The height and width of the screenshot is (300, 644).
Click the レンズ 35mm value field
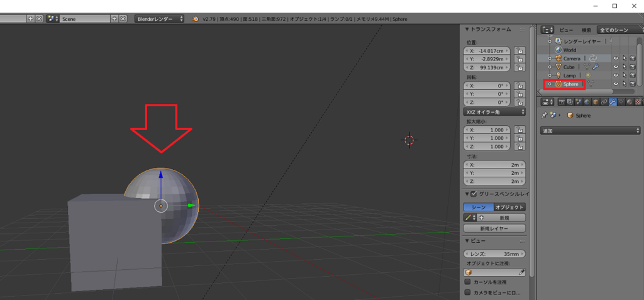tap(494, 254)
